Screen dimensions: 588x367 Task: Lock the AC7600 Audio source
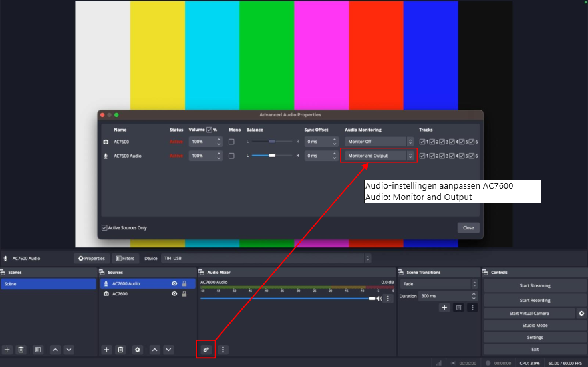(184, 283)
